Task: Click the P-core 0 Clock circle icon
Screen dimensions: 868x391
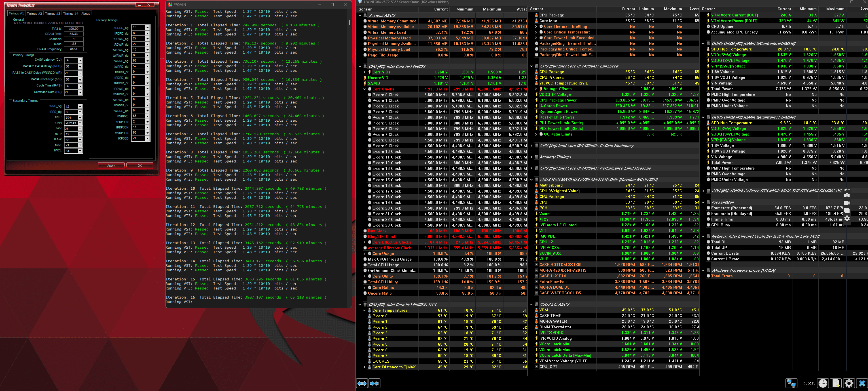Action: tap(370, 95)
